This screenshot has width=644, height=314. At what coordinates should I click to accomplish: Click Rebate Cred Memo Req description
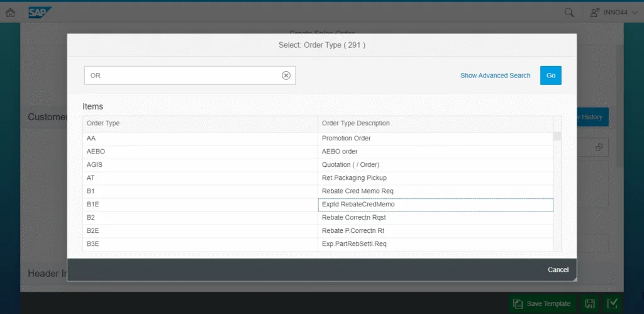click(358, 191)
